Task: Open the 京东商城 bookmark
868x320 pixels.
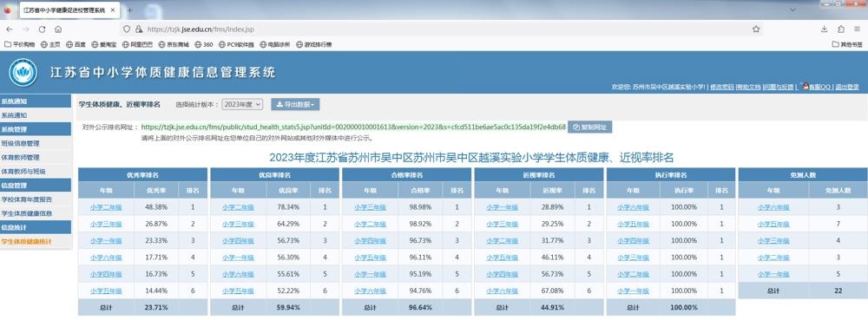Action: (174, 44)
